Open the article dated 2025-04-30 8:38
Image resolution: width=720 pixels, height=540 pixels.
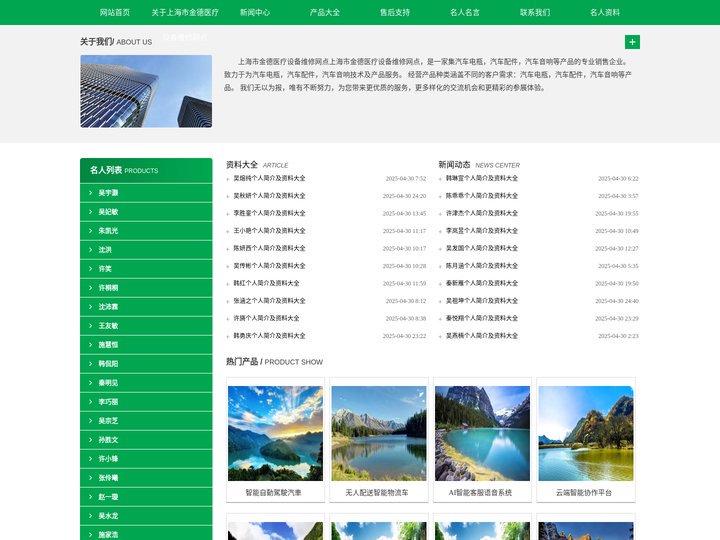[266, 318]
